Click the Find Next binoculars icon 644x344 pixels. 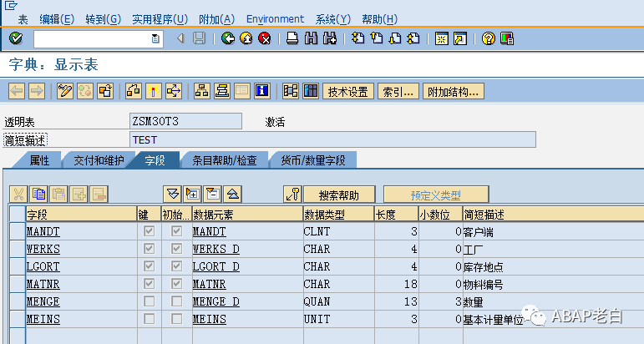(330, 38)
